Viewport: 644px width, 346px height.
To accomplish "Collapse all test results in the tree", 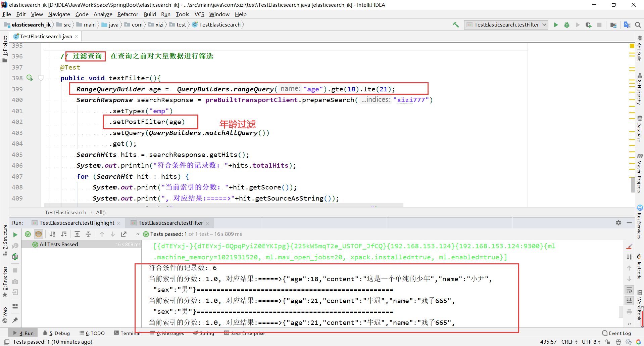I will pos(88,234).
